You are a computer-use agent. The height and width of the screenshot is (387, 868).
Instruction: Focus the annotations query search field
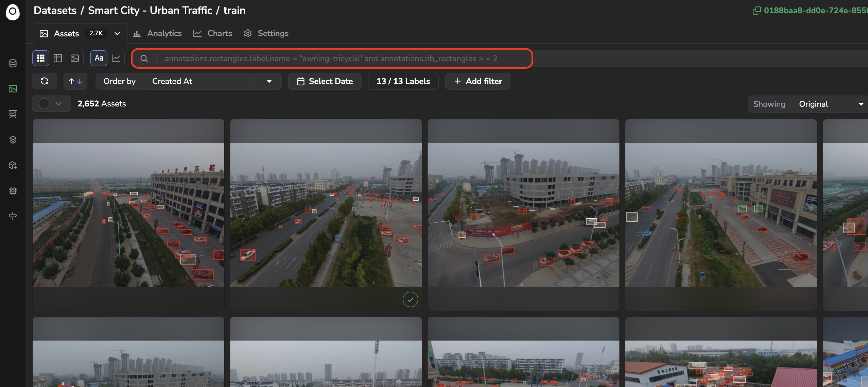pyautogui.click(x=332, y=58)
